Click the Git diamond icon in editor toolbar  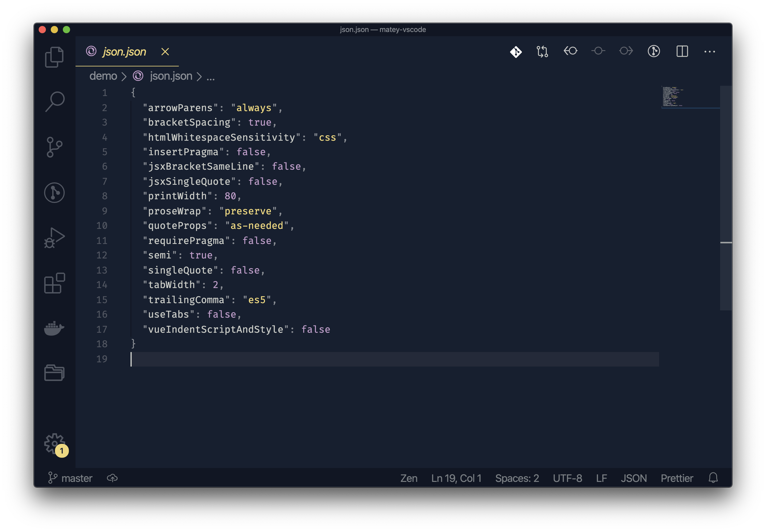pos(516,52)
